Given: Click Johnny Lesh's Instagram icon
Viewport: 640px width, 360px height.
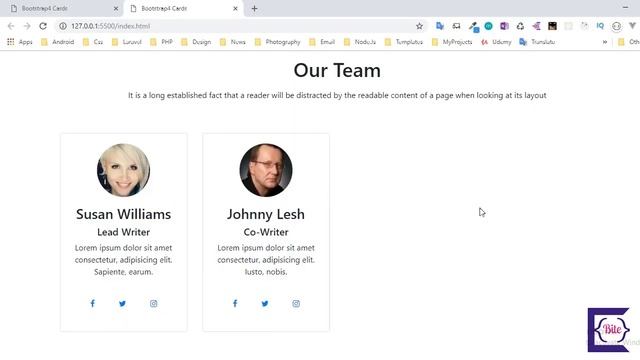Looking at the screenshot, I should tap(296, 304).
